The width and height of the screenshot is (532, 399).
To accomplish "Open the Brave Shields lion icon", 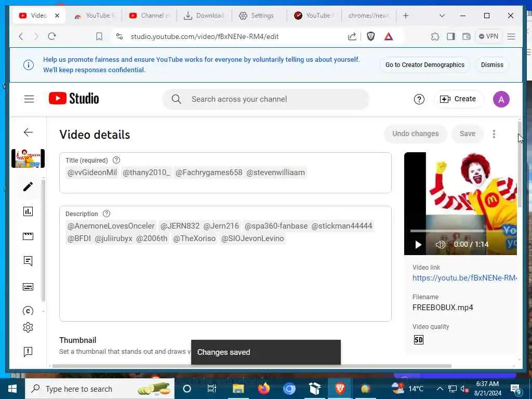I will tap(371, 36).
